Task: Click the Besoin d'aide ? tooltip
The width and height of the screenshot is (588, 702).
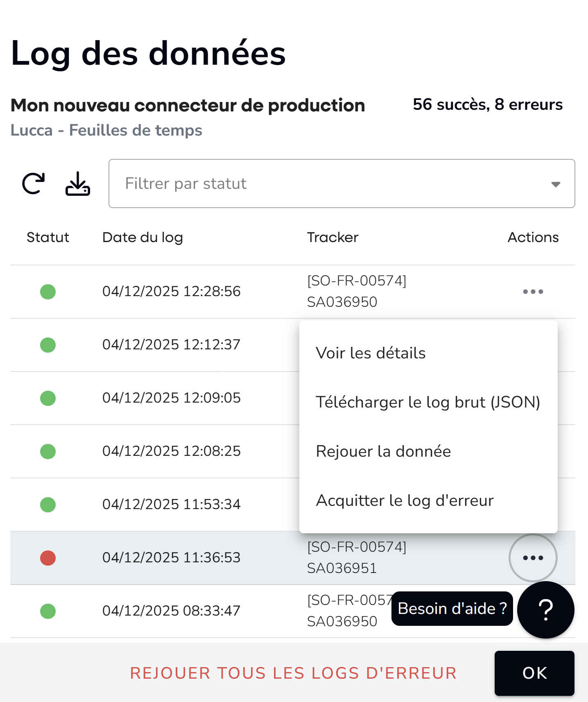Action: 452,609
